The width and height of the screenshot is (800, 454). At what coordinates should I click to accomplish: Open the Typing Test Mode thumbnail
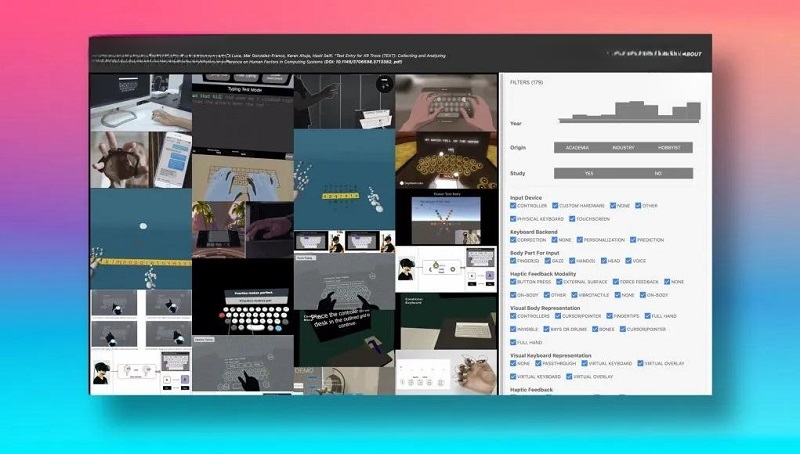click(243, 113)
